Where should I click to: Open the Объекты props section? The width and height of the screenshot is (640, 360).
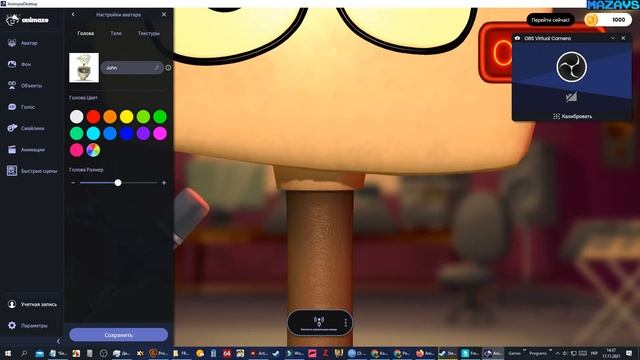point(24,85)
